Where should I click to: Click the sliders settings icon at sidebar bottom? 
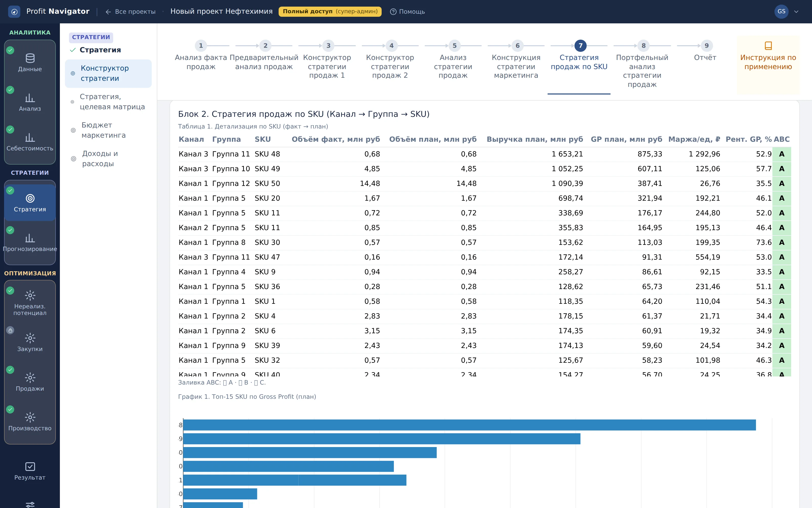[30, 504]
